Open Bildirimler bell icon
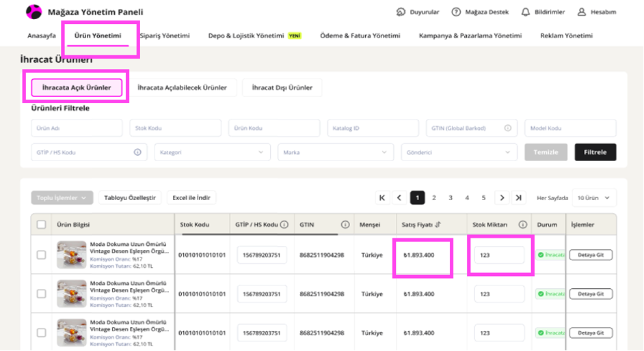The width and height of the screenshot is (644, 351). click(525, 12)
